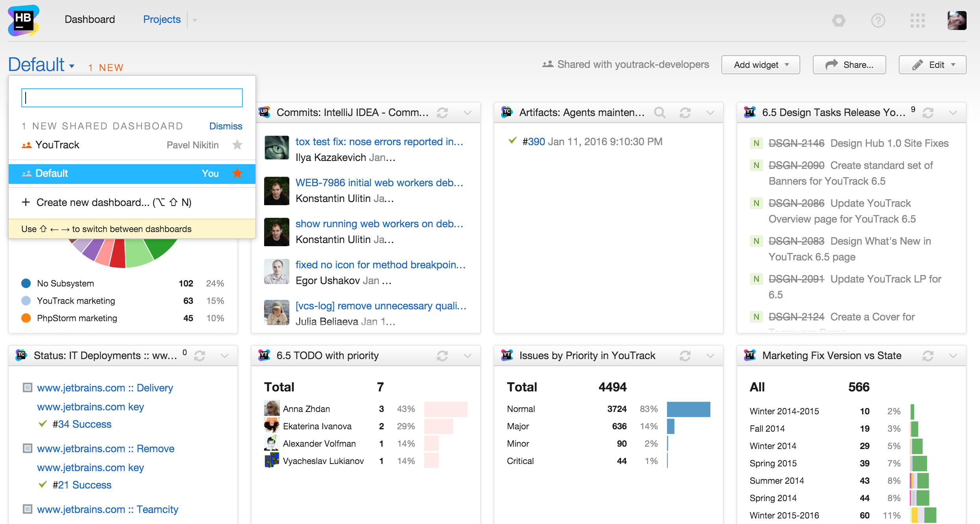Viewport: 980px width, 524px height.
Task: Open the services grid icon
Action: tap(917, 20)
